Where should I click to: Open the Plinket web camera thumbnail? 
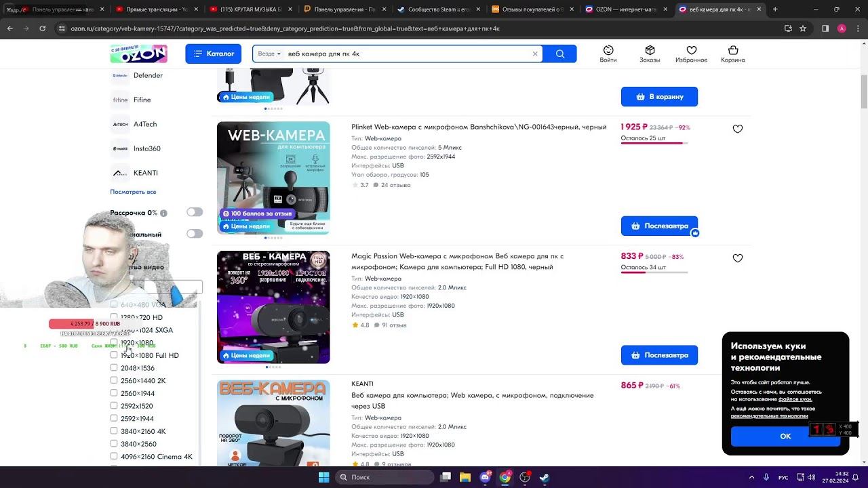(273, 178)
